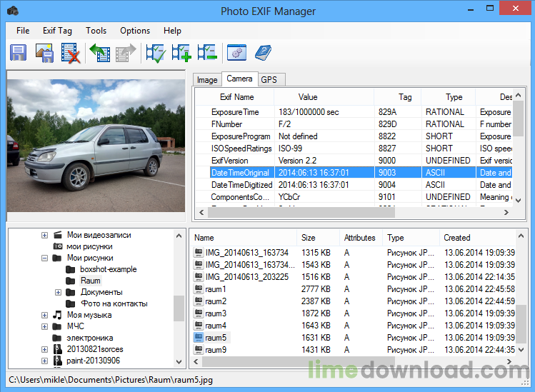Image resolution: width=535 pixels, height=392 pixels.
Task: Select the ISOSpeedRatings row
Action: (354, 149)
